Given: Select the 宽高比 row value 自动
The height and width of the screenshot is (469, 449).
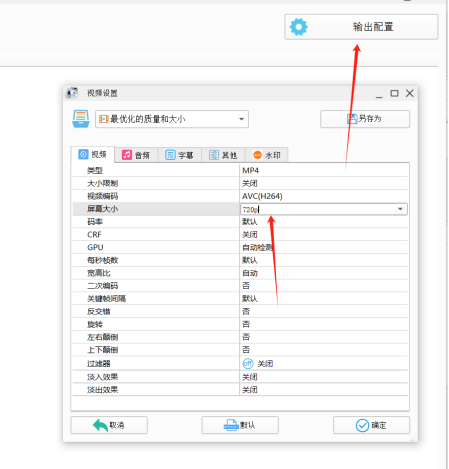Looking at the screenshot, I should 250,273.
